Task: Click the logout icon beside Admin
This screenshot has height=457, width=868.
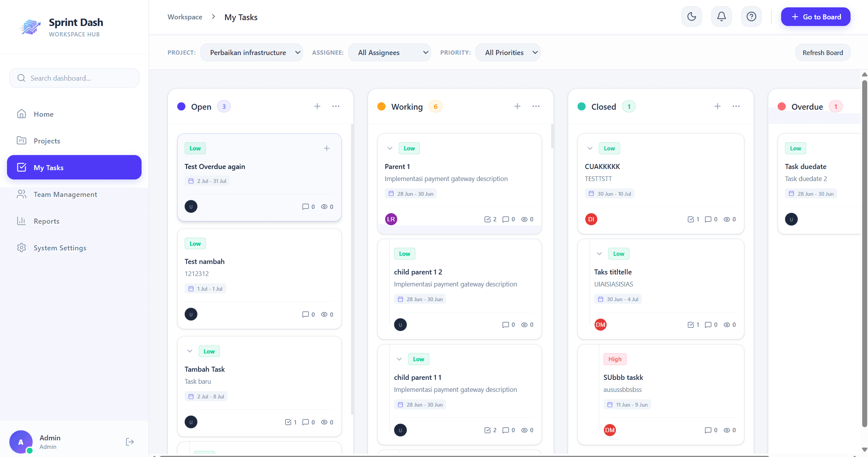Action: click(x=130, y=442)
